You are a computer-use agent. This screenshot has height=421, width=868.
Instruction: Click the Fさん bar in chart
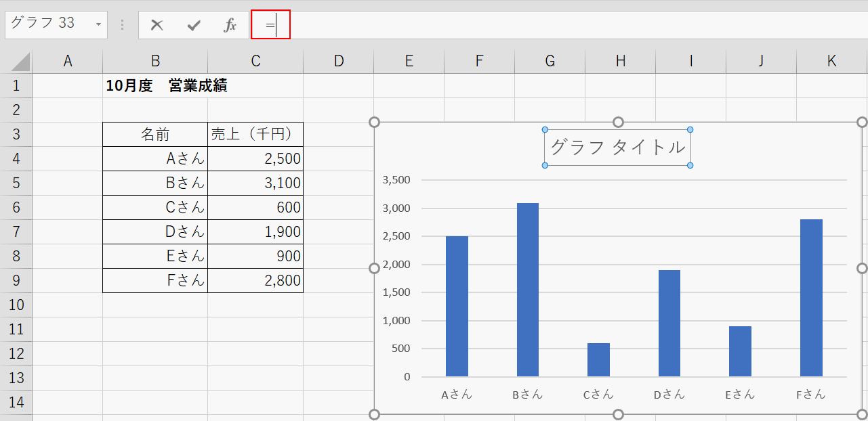(811, 298)
